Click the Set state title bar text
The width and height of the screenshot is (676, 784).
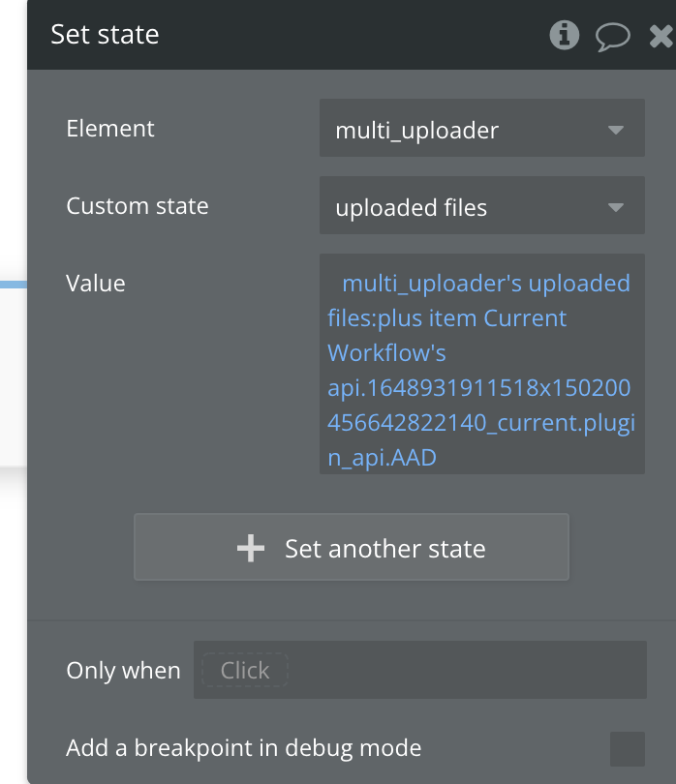[105, 35]
